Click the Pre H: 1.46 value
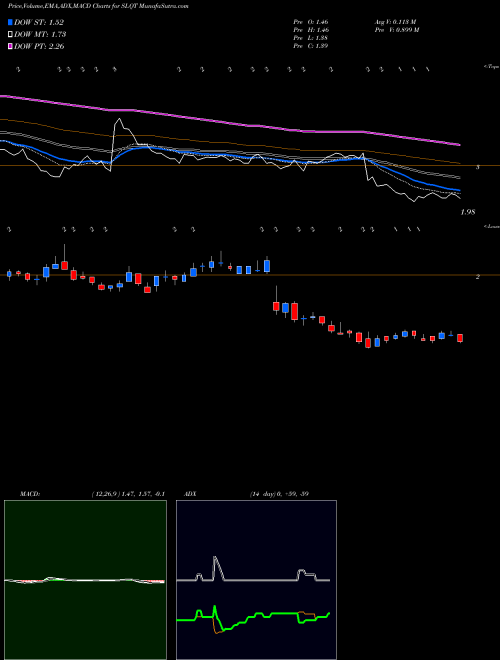Image resolution: width=500 pixels, height=660 pixels. 311,30
